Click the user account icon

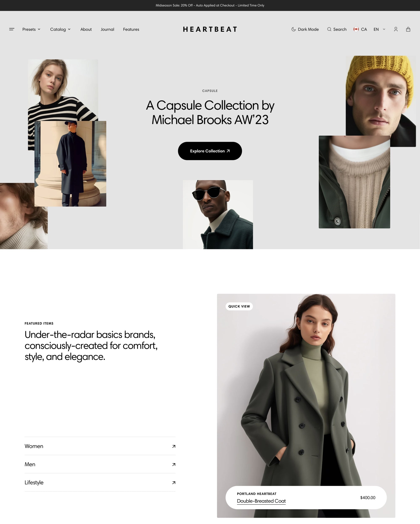pyautogui.click(x=396, y=29)
